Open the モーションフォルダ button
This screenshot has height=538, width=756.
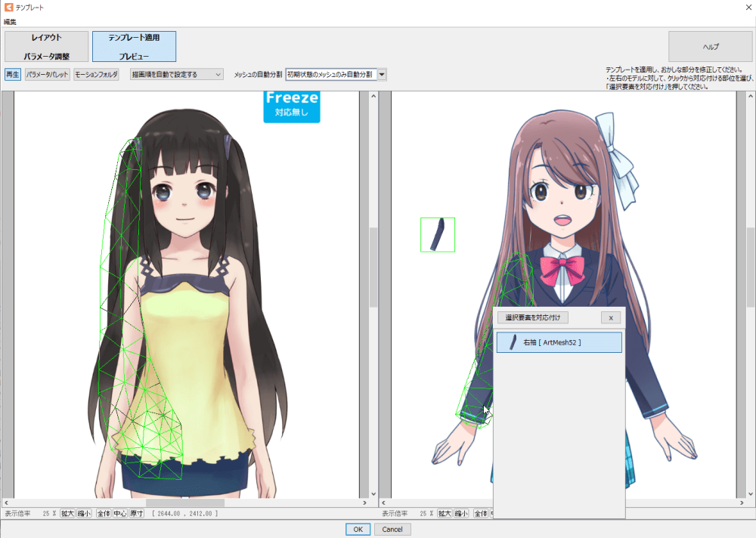[x=97, y=74]
